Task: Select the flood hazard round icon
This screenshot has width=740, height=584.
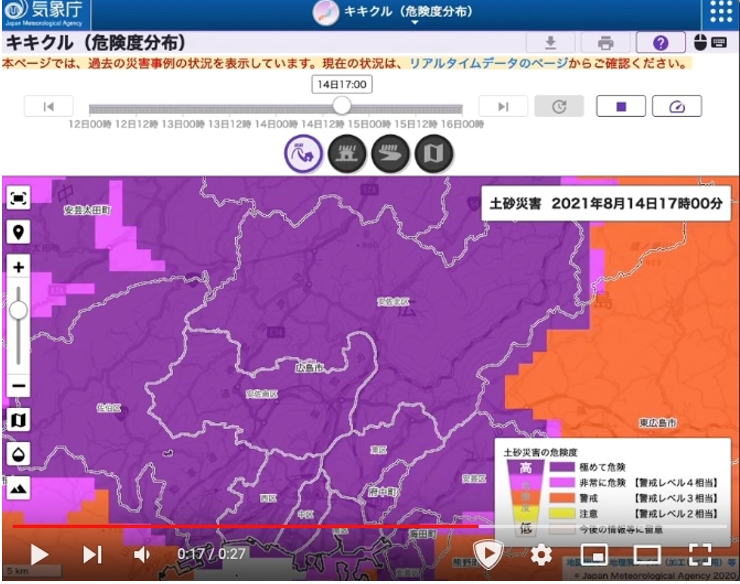Action: tap(390, 154)
